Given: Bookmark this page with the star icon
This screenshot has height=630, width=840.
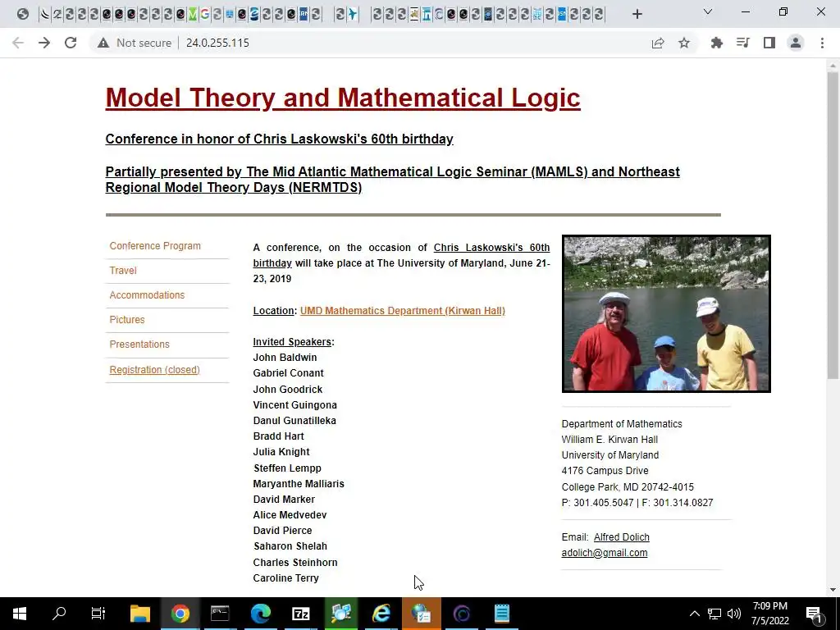Looking at the screenshot, I should [x=684, y=43].
